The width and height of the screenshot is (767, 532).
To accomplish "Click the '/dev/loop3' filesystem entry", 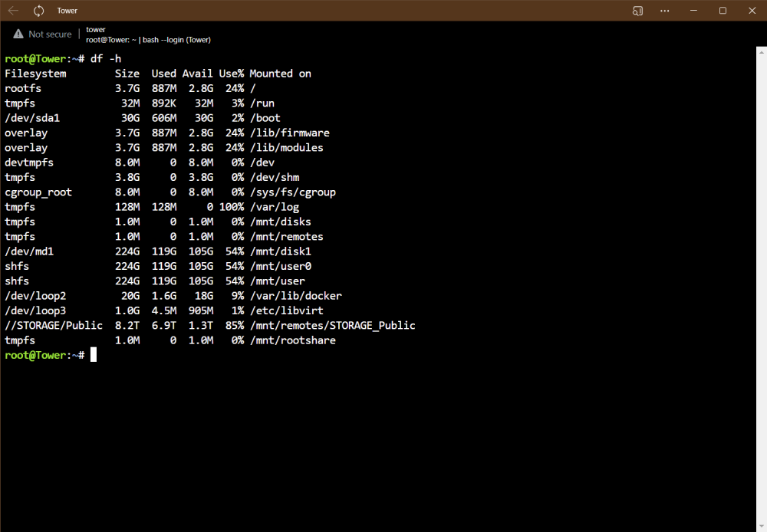I will 35,310.
